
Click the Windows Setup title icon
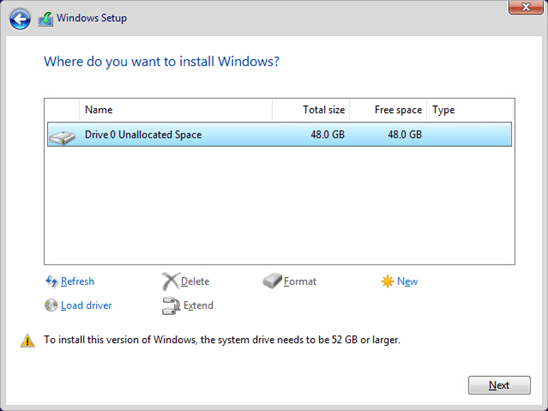pos(46,19)
